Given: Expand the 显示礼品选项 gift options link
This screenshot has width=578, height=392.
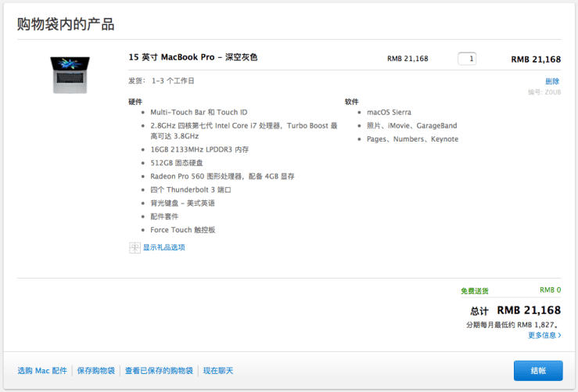Looking at the screenshot, I should [163, 247].
